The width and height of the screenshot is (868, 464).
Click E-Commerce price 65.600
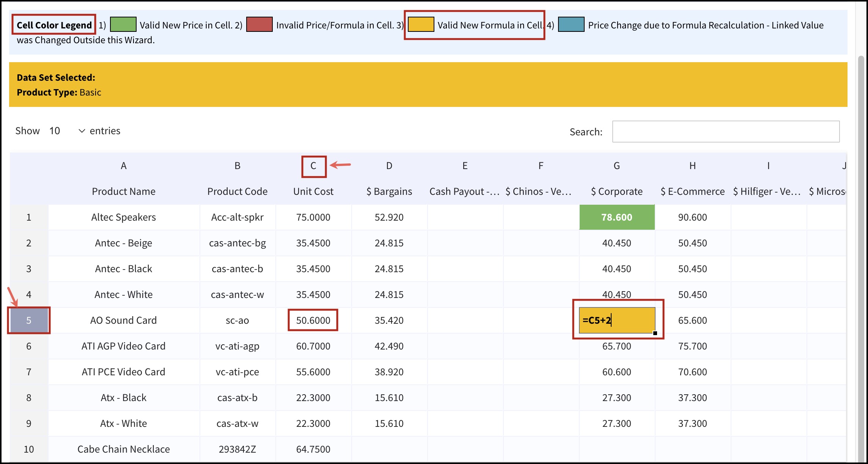693,320
